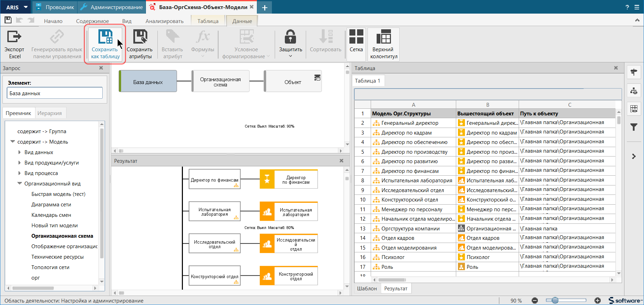The width and height of the screenshot is (644, 305).
Task: Click the table icon in right sidebar
Action: coord(634,109)
